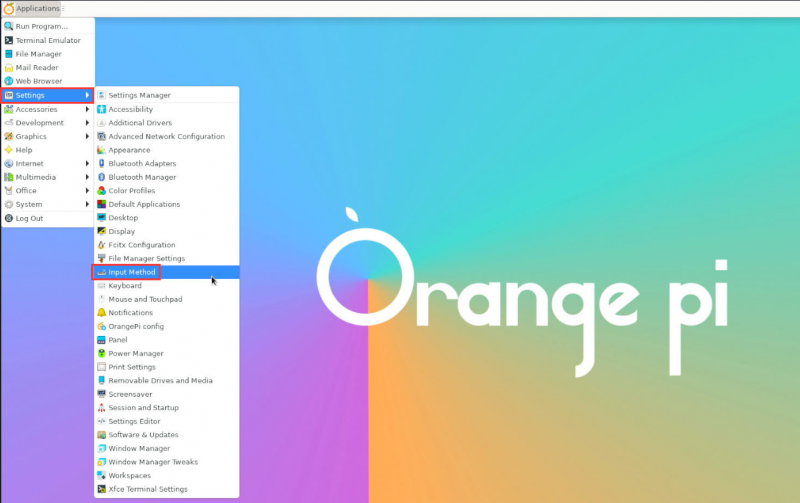800x503 pixels.
Task: Click the OrangePi config icon
Action: (101, 326)
